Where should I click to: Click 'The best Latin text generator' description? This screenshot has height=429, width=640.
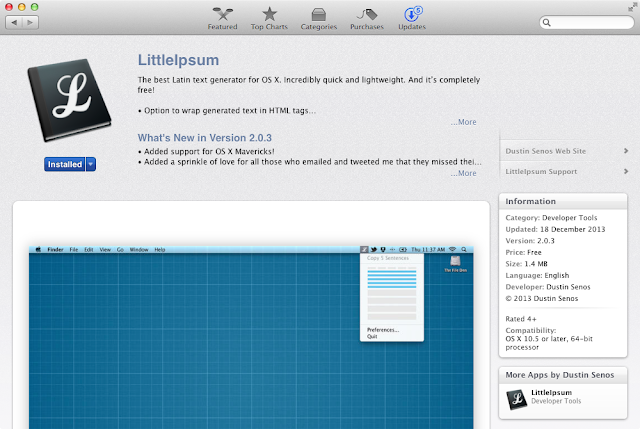point(309,84)
